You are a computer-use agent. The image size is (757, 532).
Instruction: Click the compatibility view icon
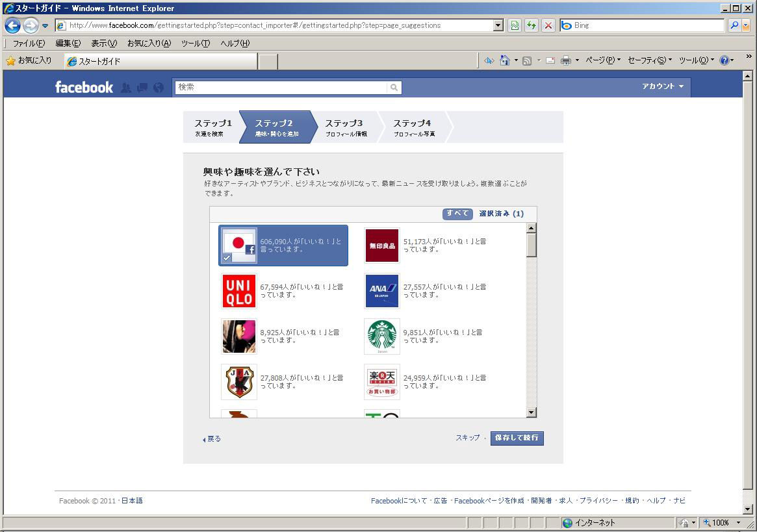click(515, 25)
